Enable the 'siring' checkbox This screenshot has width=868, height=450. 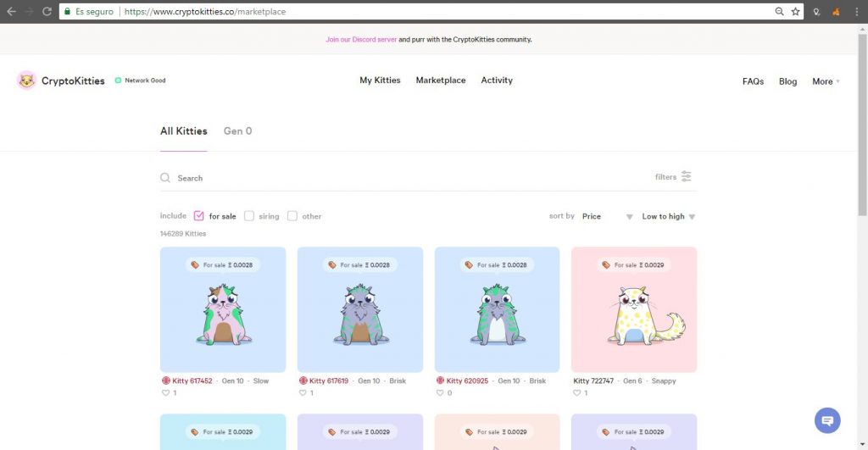point(249,216)
